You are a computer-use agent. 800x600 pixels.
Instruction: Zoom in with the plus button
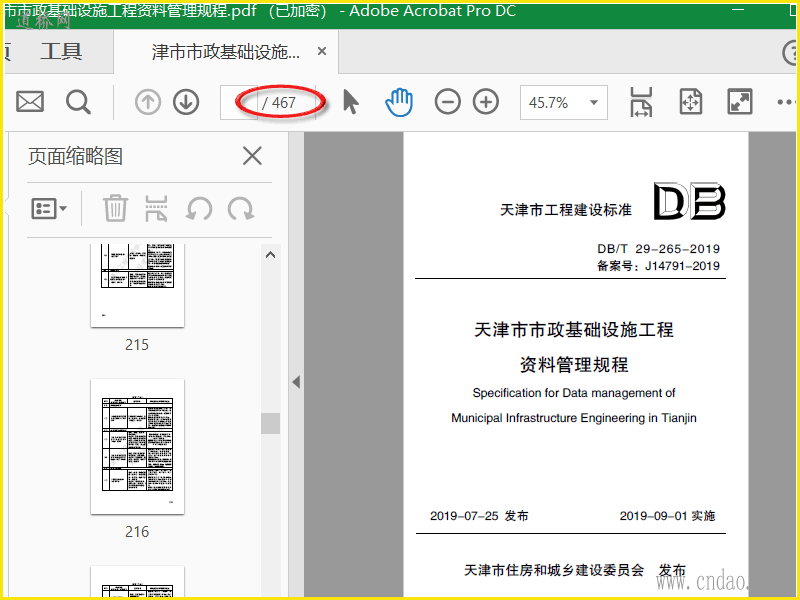pyautogui.click(x=486, y=102)
